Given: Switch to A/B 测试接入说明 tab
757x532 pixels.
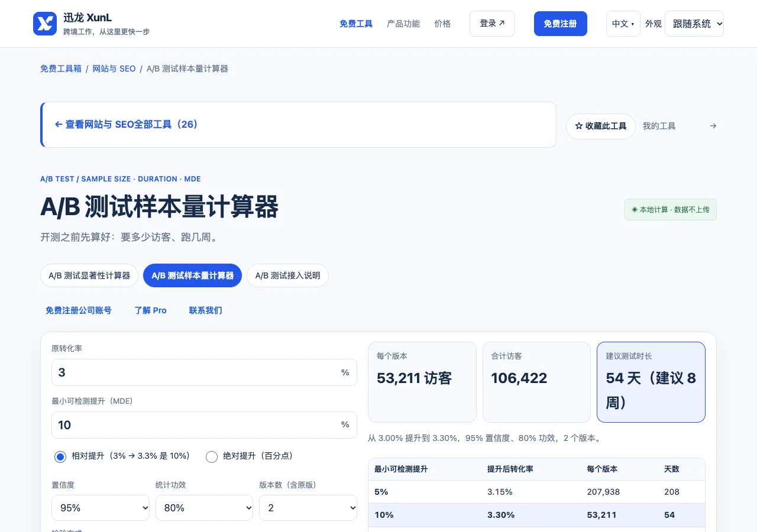Looking at the screenshot, I should [x=287, y=275].
